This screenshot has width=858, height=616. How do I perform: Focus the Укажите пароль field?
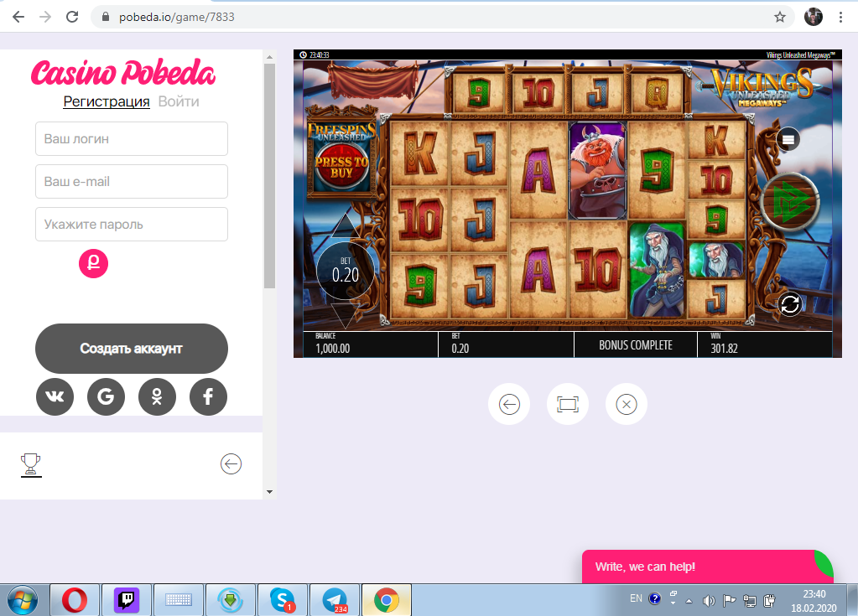tap(132, 224)
